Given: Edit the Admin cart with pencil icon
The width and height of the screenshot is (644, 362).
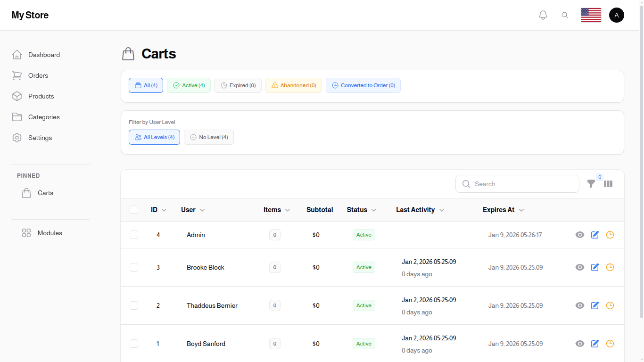Looking at the screenshot, I should click(595, 235).
